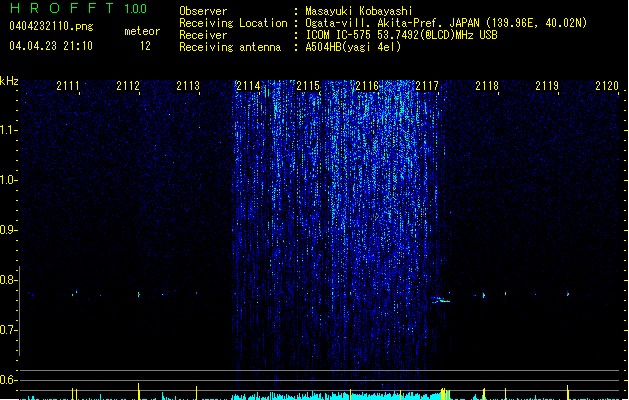
Task: Click the 1.1 kHz axis label
Action: tap(8, 130)
